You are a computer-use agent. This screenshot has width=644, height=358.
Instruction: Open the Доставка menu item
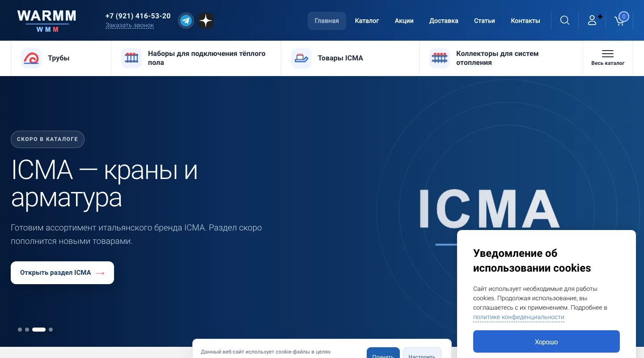[444, 21]
